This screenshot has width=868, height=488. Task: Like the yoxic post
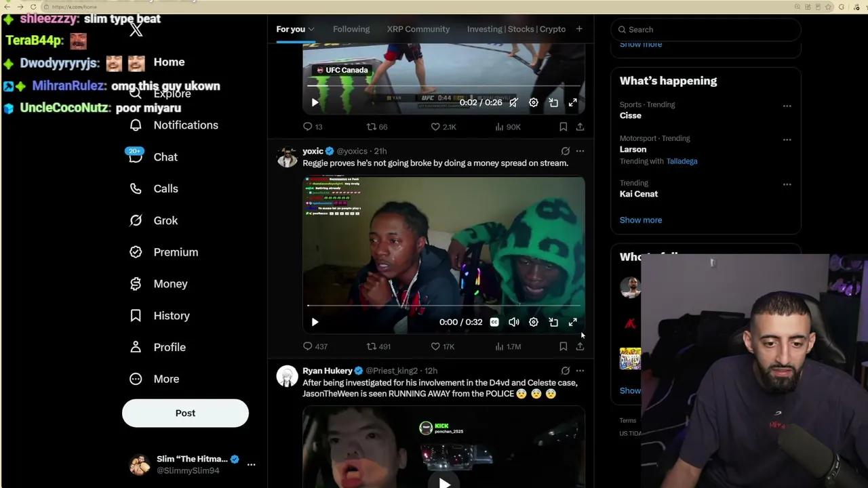click(x=442, y=346)
